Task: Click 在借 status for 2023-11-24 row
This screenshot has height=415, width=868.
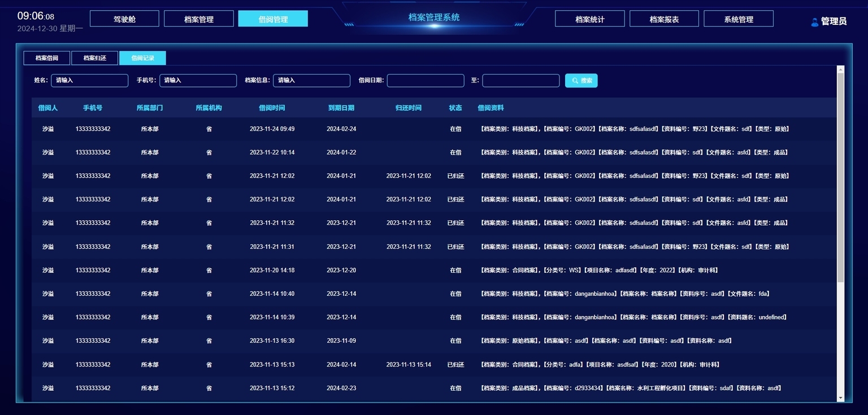Action: [x=455, y=129]
